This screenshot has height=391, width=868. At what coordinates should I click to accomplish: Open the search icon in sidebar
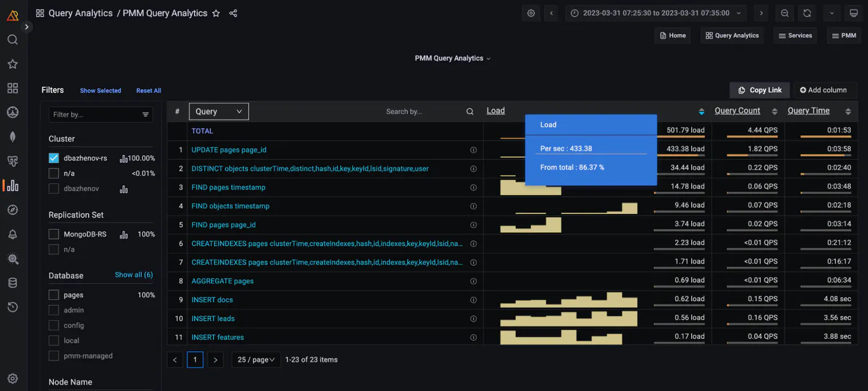pos(12,40)
